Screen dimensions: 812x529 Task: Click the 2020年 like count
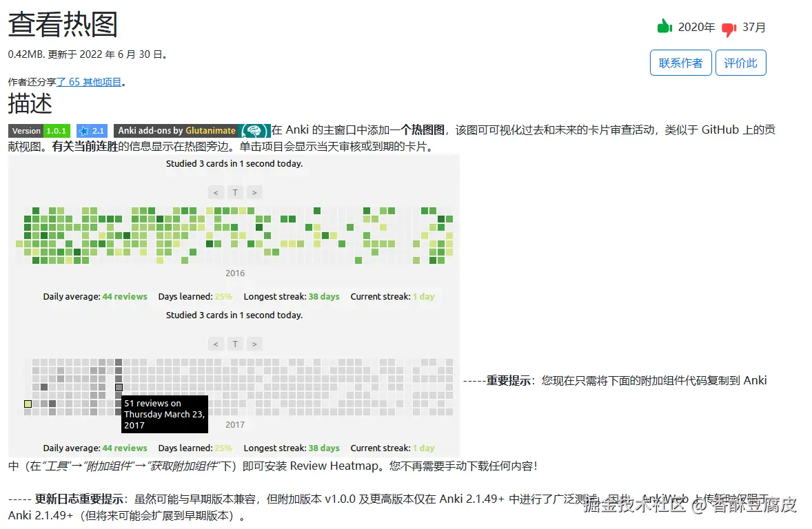pyautogui.click(x=696, y=27)
